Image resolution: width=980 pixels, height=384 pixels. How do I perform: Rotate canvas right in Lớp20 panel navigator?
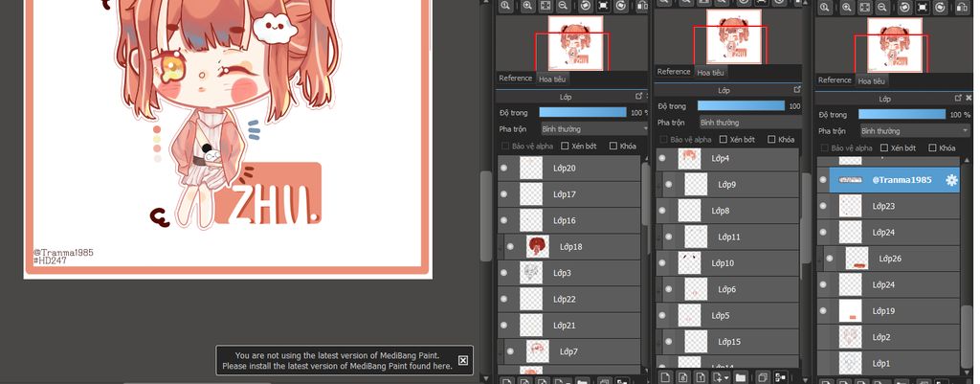(x=621, y=6)
